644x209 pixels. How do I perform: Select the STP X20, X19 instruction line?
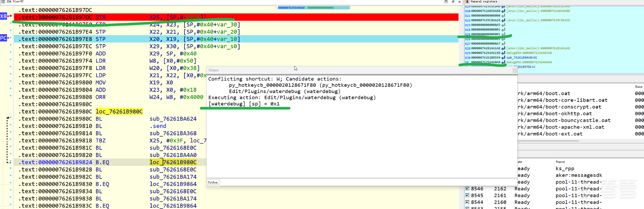tap(236, 39)
